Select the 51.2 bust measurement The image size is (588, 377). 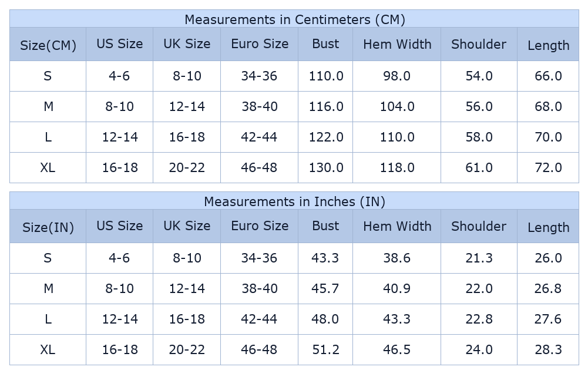point(325,349)
